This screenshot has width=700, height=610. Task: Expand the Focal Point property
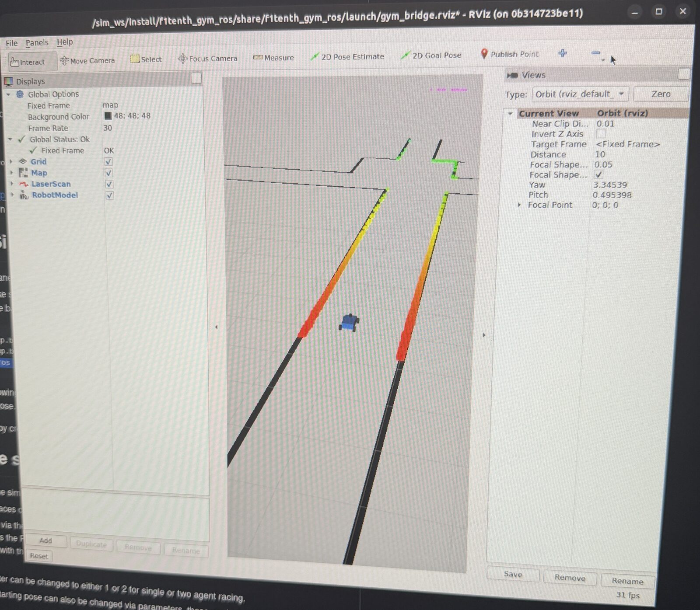(x=519, y=205)
